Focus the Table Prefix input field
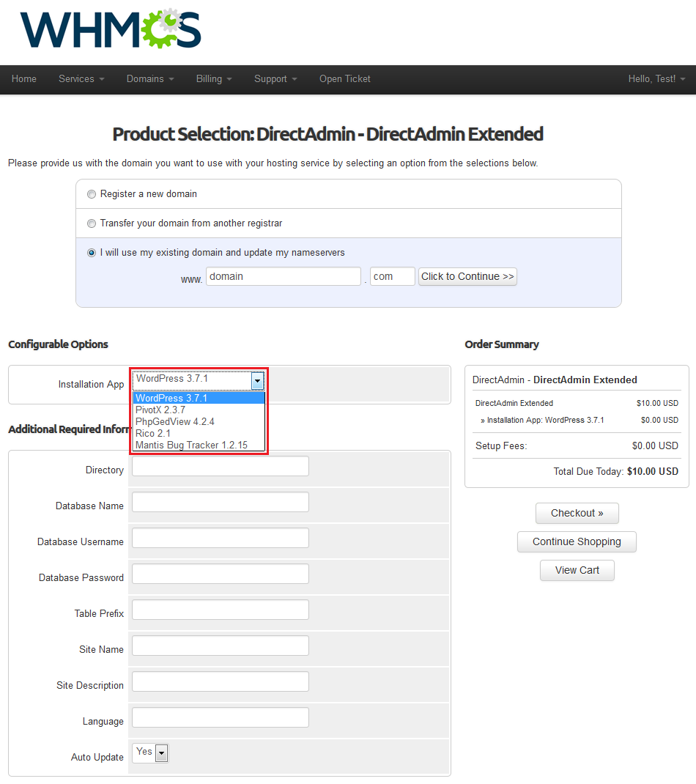Screen dimensions: 696x784 (x=221, y=610)
